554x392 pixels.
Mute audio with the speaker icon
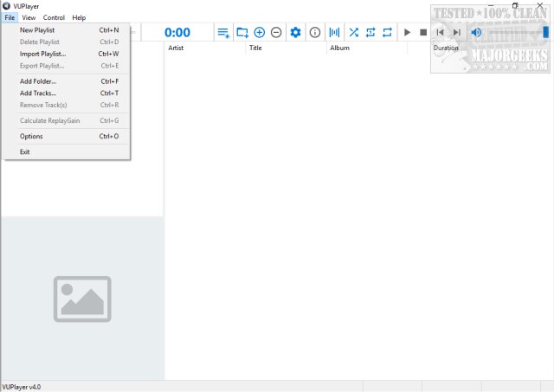tap(476, 33)
